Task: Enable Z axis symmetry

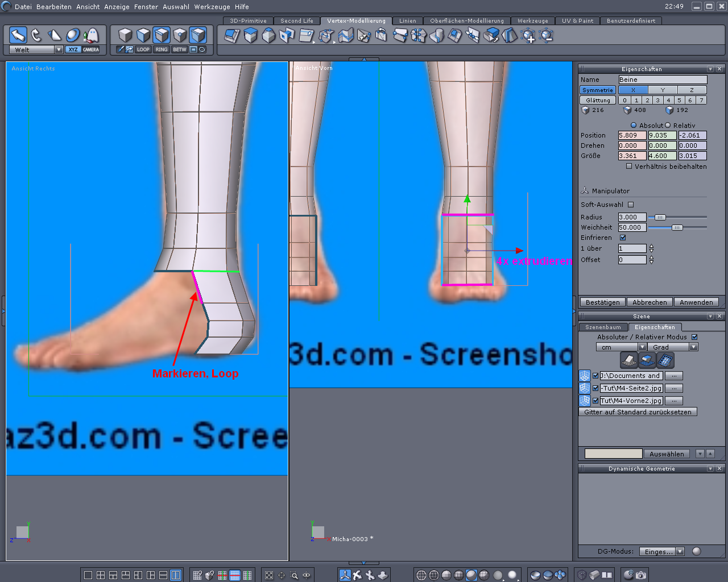Action: [692, 90]
